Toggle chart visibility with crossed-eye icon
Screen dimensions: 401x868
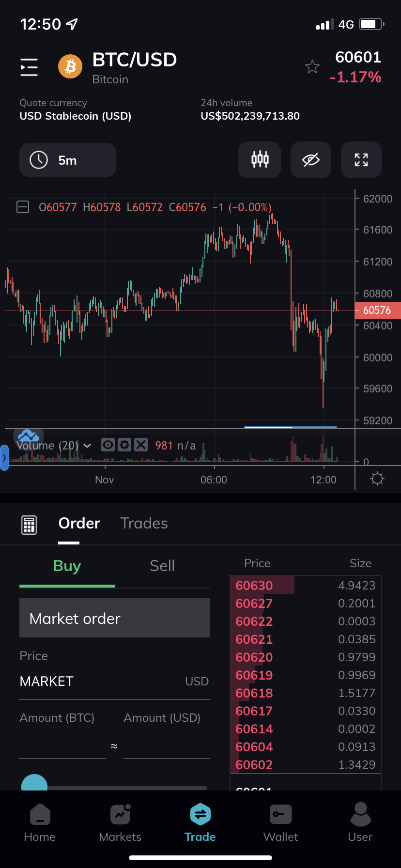click(310, 159)
